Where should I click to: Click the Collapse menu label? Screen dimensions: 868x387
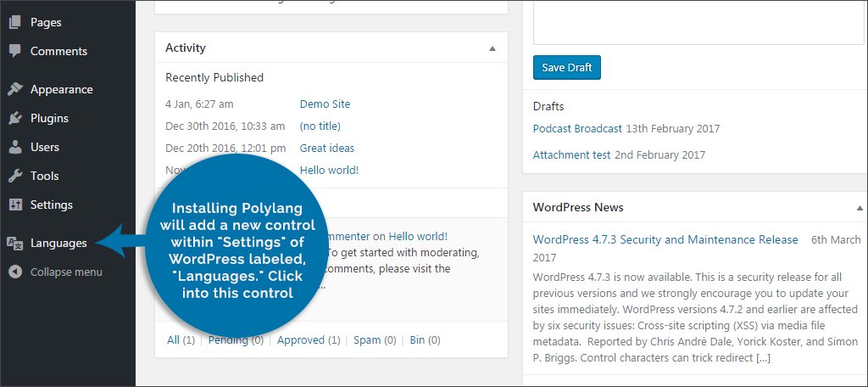66,272
